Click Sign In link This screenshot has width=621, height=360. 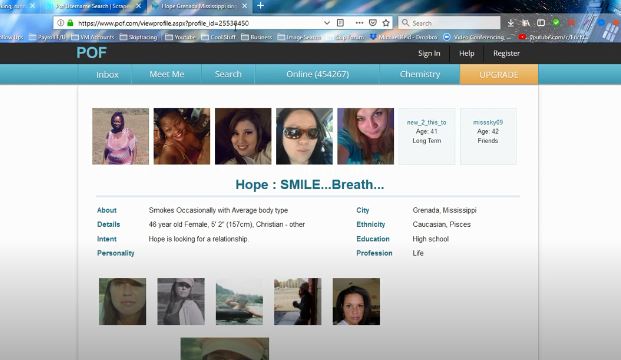[x=429, y=53]
